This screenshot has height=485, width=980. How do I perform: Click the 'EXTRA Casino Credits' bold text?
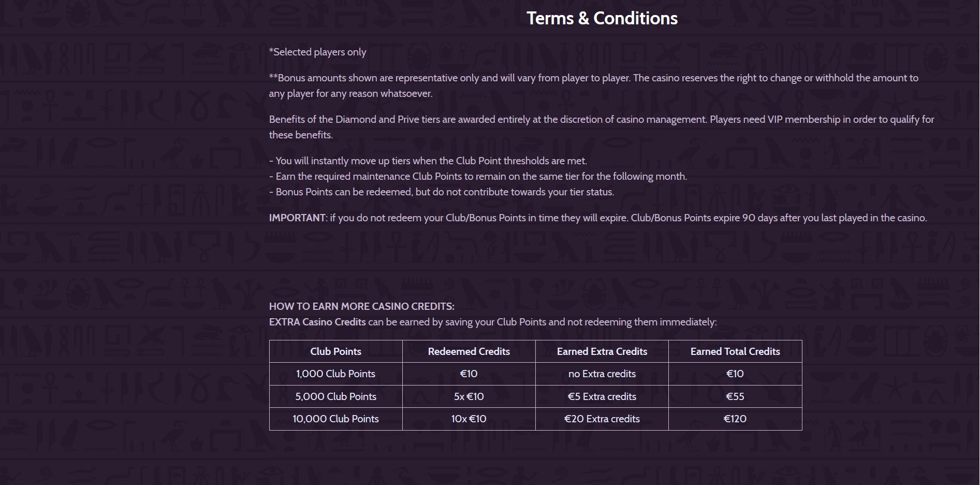click(x=317, y=322)
